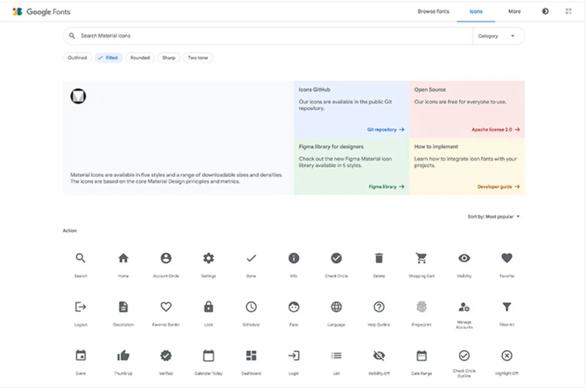
Task: Choose the Description document icon
Action: (123, 307)
